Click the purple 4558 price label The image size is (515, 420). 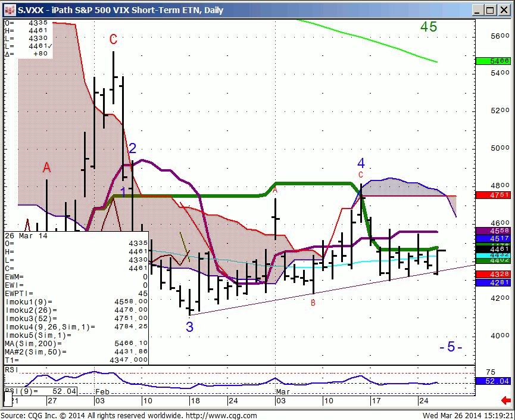pyautogui.click(x=493, y=231)
